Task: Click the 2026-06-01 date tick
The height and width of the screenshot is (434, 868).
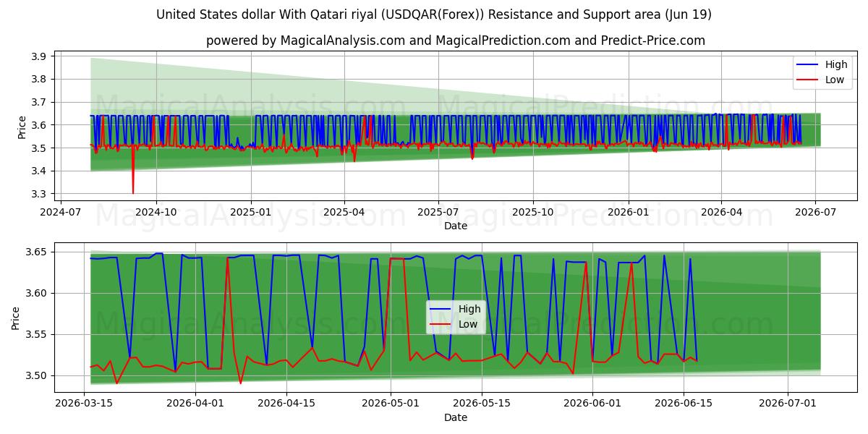Action: (x=593, y=404)
